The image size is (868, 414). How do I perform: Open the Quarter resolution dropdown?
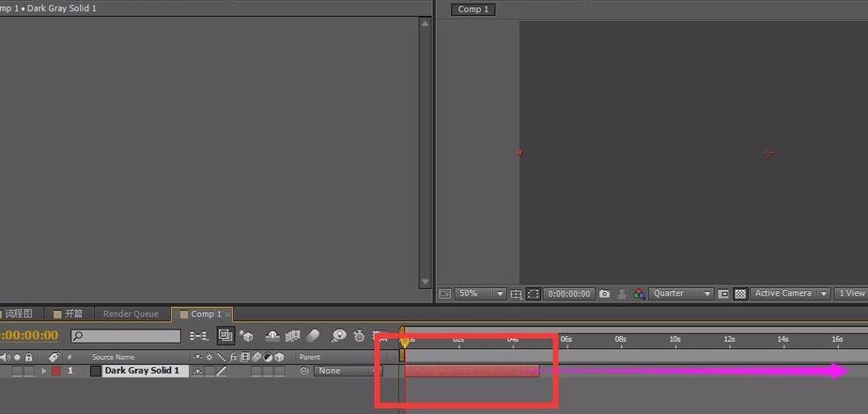pos(681,294)
